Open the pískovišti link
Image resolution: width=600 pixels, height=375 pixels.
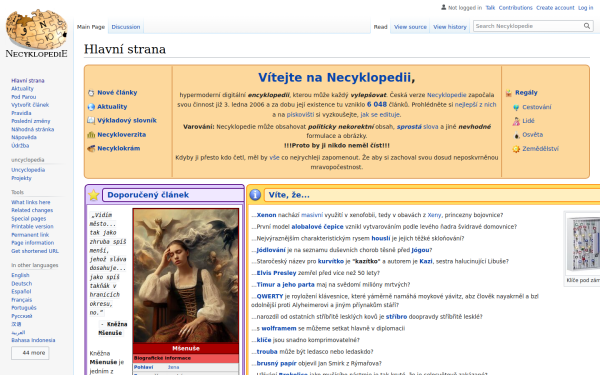[x=300, y=114]
